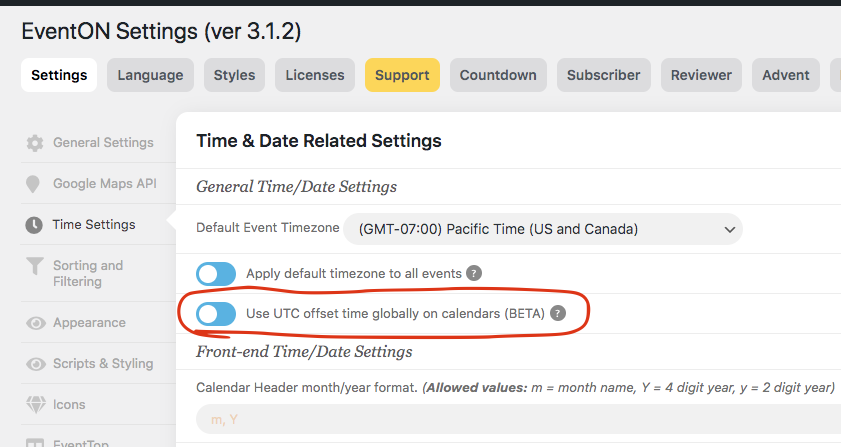
Task: Open the Default Event Timezone dropdown
Action: [x=543, y=229]
